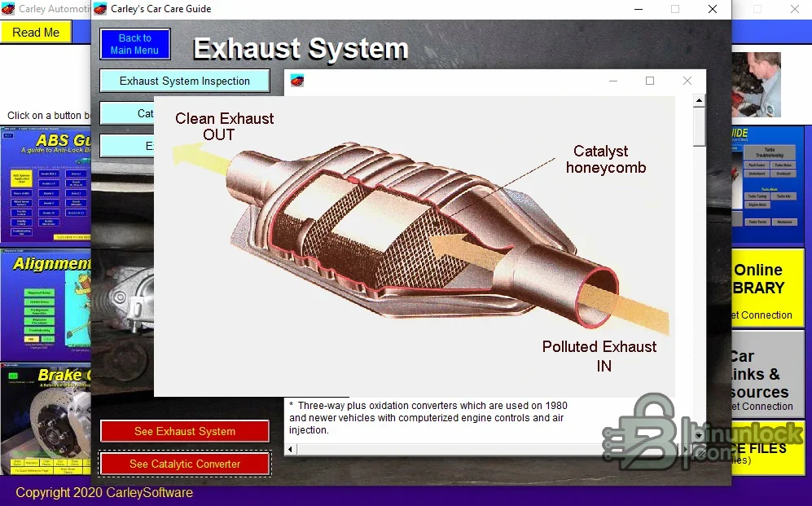Click Carley's Car Care Guide title bar icon
Screen dimensions: 812x506
tap(100, 9)
